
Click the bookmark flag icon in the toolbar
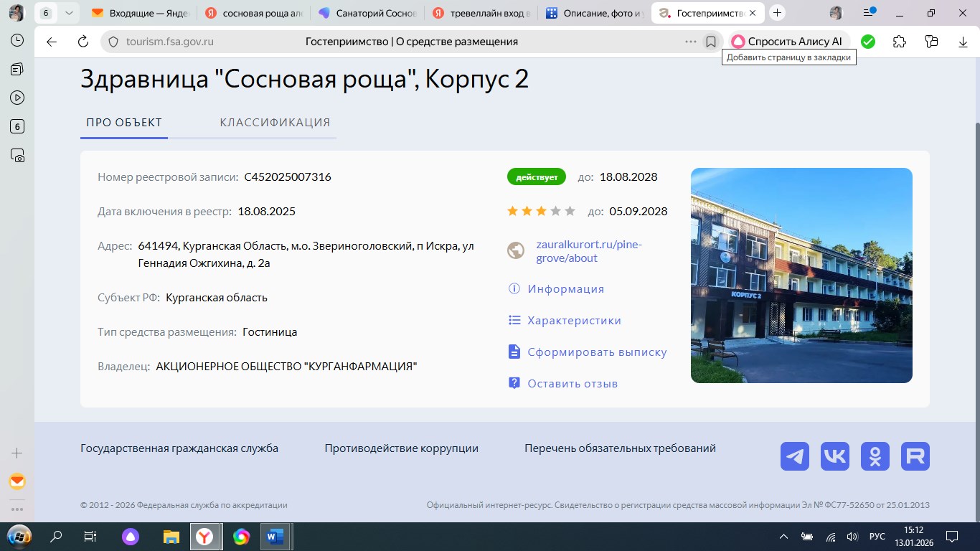(710, 41)
